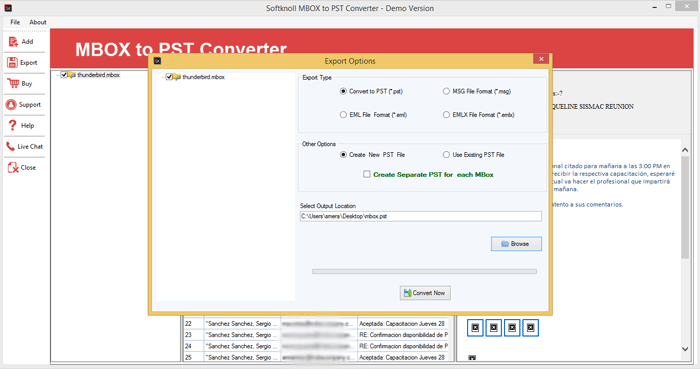Image resolution: width=700 pixels, height=369 pixels.
Task: Click the Browse button
Action: pos(516,244)
